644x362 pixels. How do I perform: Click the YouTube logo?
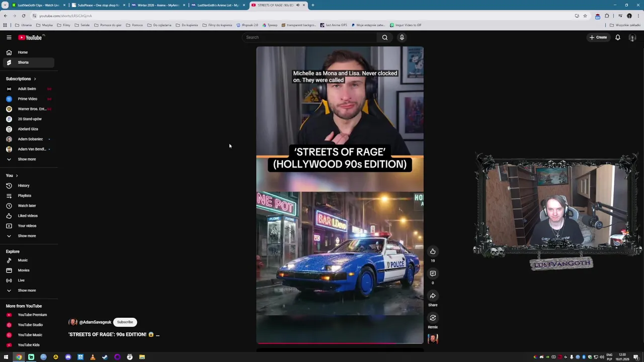(30, 37)
